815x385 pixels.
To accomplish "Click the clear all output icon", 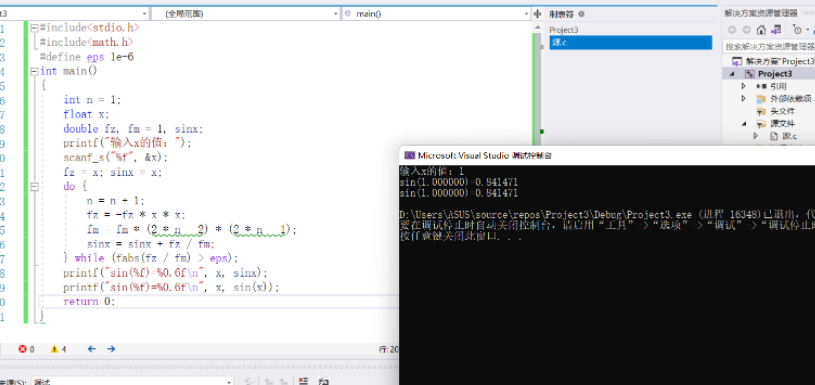I will [x=304, y=382].
